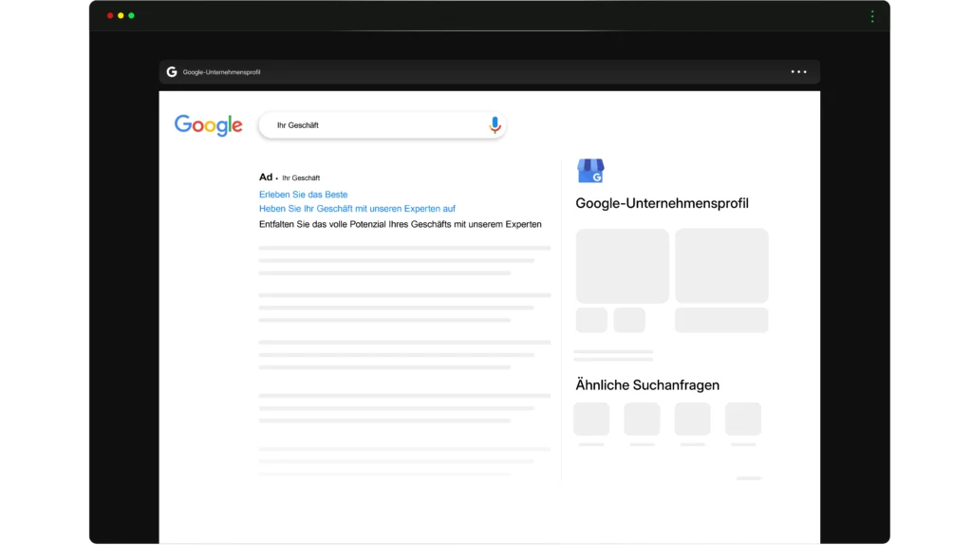Select the large left business profile image
The height and width of the screenshot is (560, 972).
[x=621, y=266]
